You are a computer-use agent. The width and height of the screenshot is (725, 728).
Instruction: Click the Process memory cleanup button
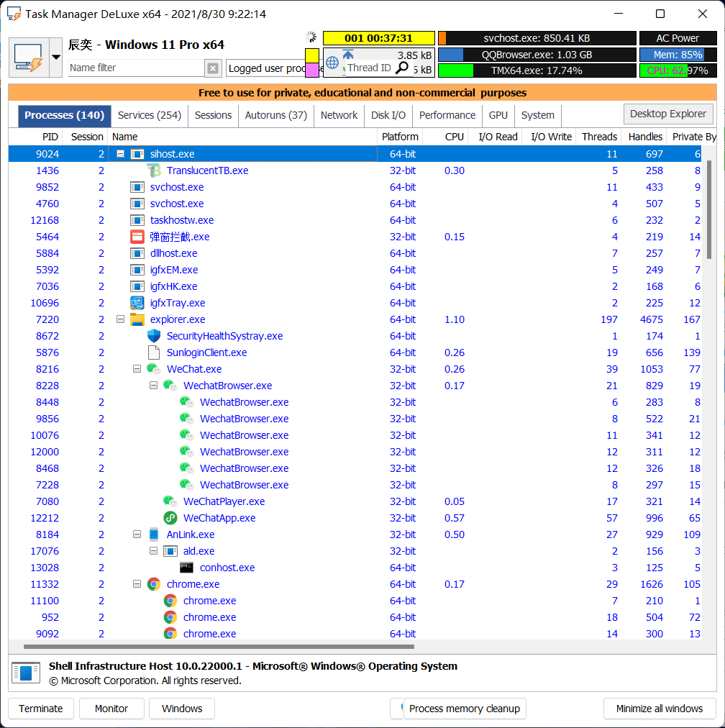pos(464,709)
